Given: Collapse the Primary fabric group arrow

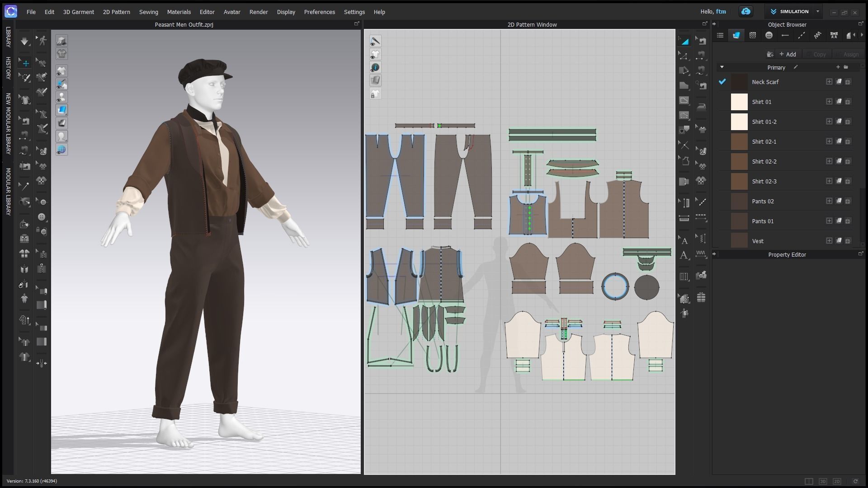Looking at the screenshot, I should (722, 67).
